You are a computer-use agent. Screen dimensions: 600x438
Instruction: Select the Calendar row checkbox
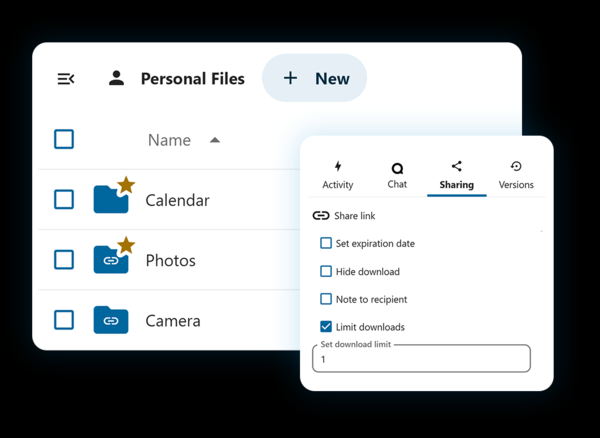click(x=64, y=200)
